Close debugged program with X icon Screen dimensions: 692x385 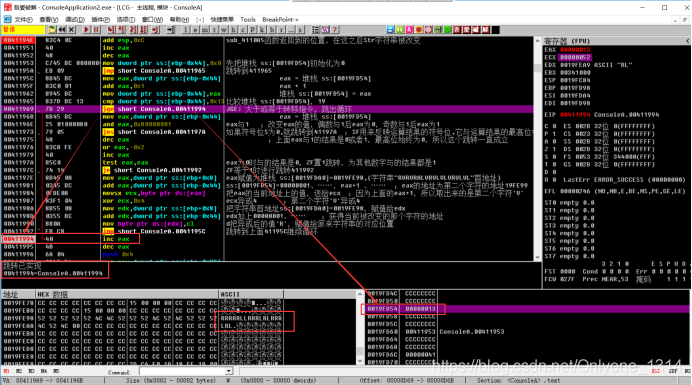tap(71, 30)
